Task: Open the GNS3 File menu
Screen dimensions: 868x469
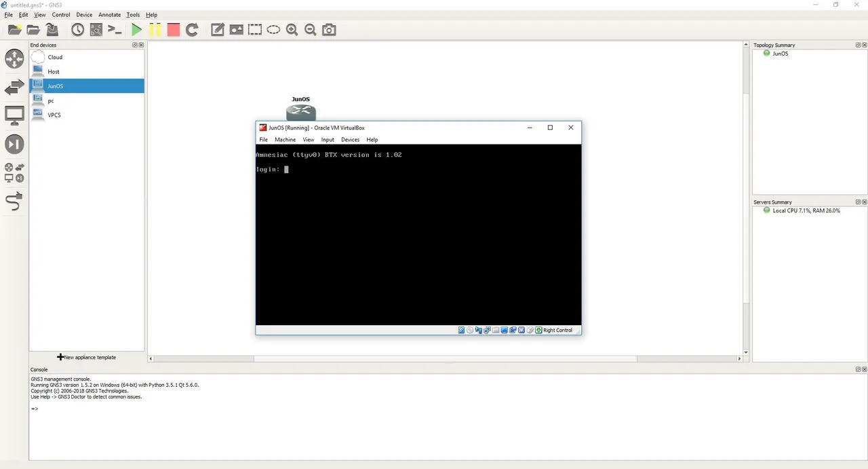Action: point(8,14)
